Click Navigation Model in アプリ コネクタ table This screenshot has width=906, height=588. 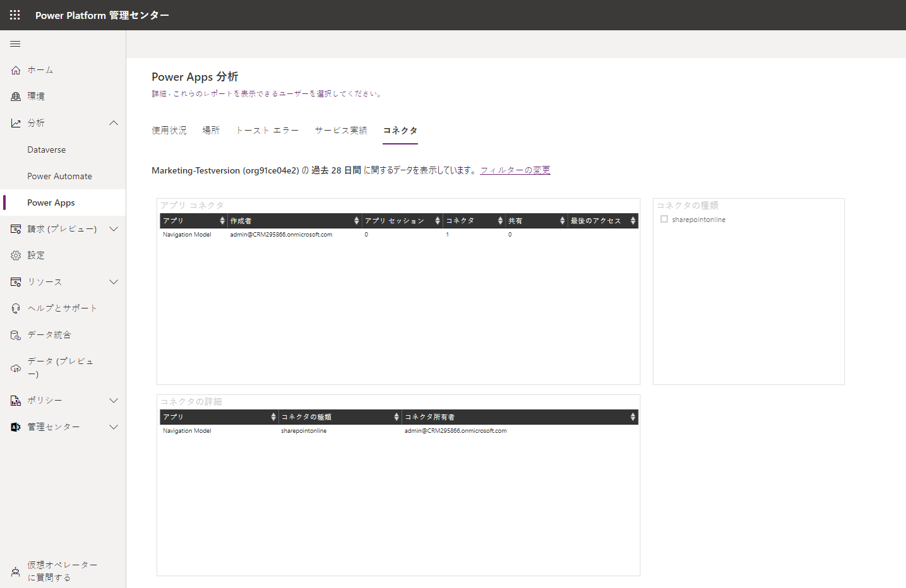click(x=187, y=235)
